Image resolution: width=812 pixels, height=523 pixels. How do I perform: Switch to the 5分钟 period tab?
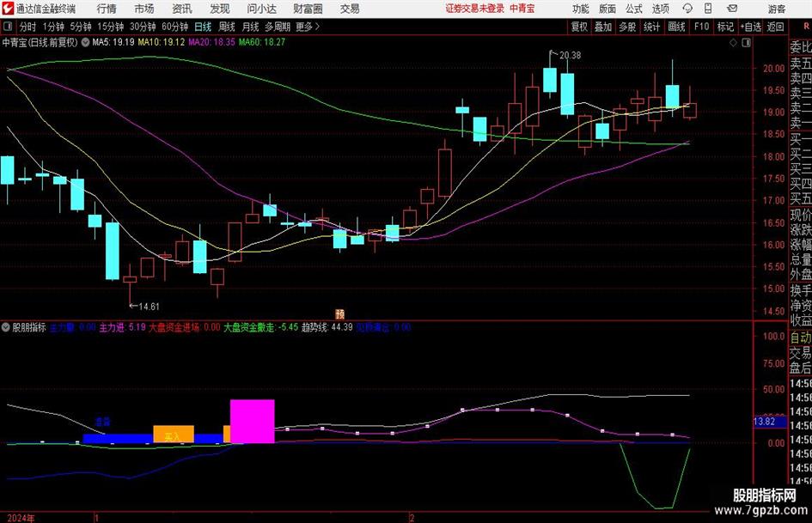(x=81, y=27)
